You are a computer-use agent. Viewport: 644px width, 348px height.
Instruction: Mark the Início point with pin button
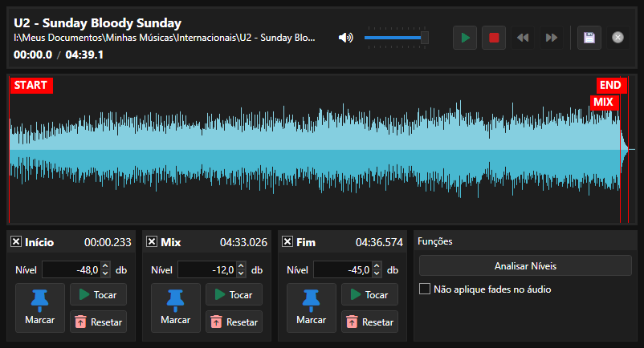[x=40, y=307]
